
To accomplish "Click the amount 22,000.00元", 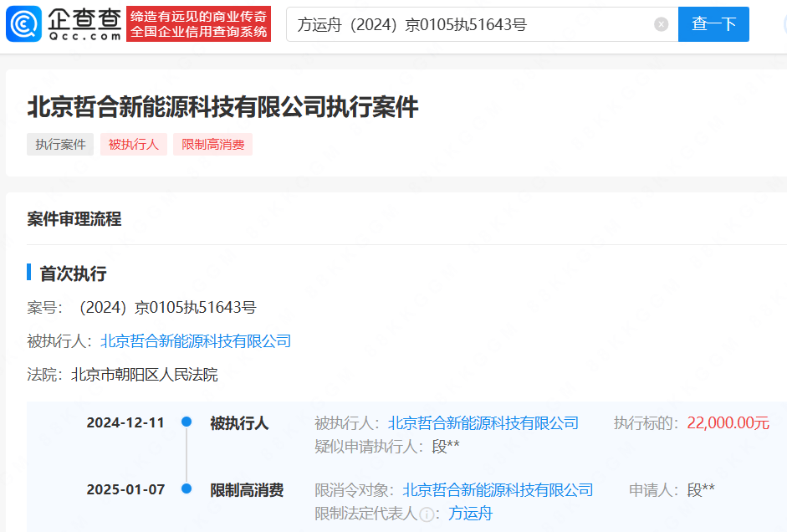I will [x=728, y=423].
